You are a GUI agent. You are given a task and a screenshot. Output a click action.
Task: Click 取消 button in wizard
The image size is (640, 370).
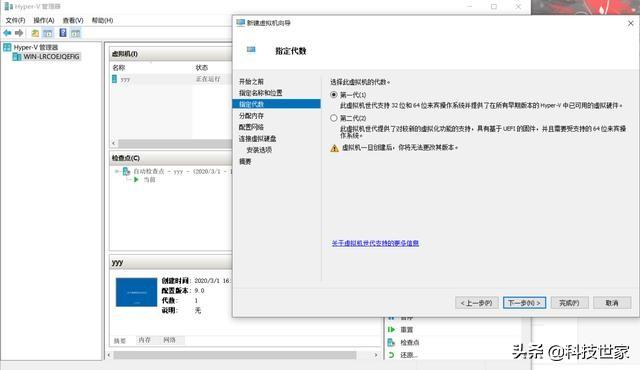(612, 303)
